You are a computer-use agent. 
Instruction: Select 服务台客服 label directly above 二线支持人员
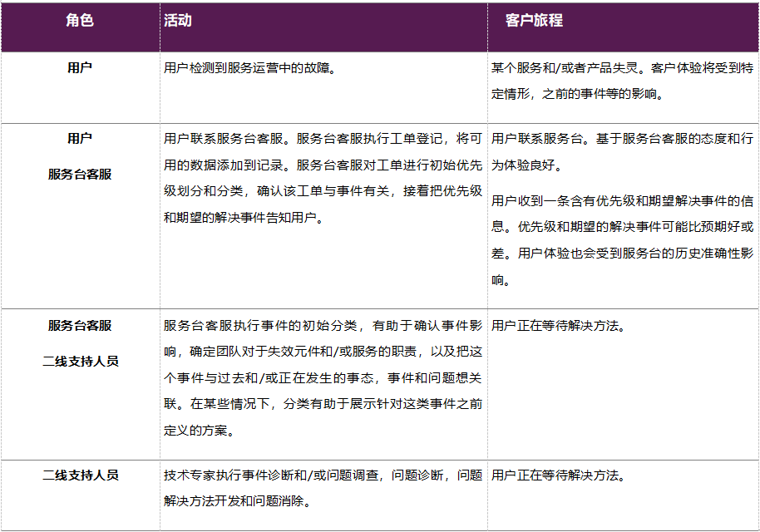[x=80, y=326]
